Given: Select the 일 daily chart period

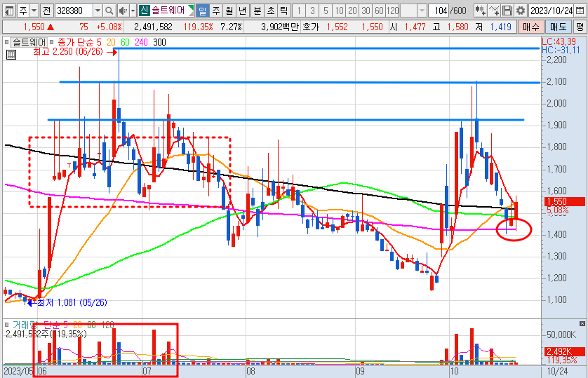Looking at the screenshot, I should point(203,11).
